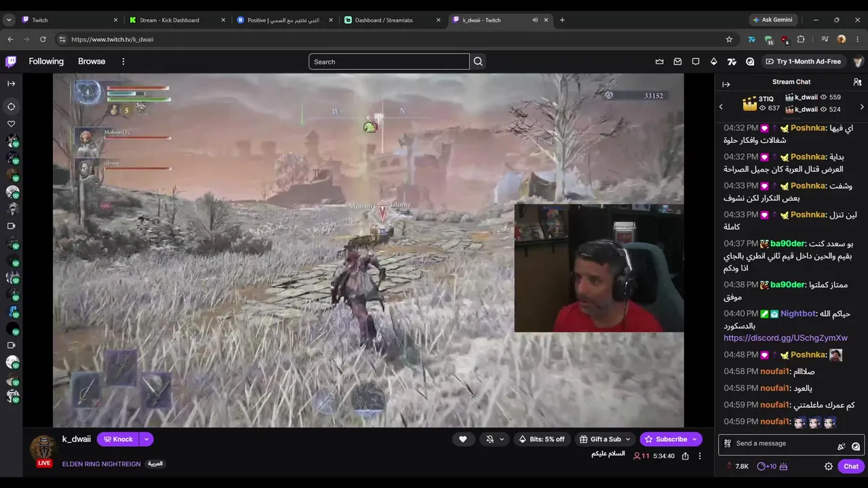
Task: Click the Try 1-Month Ad-Free button
Action: (x=803, y=62)
